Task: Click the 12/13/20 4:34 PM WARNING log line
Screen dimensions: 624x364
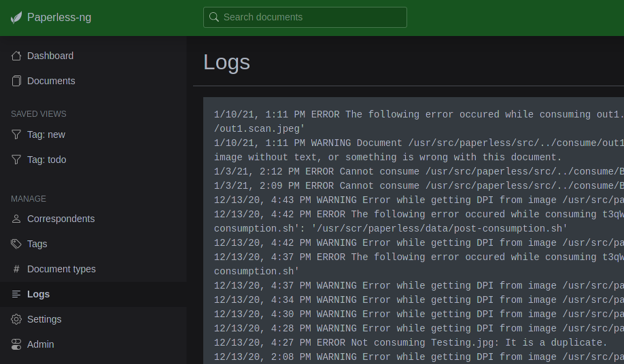Action: [x=419, y=300]
